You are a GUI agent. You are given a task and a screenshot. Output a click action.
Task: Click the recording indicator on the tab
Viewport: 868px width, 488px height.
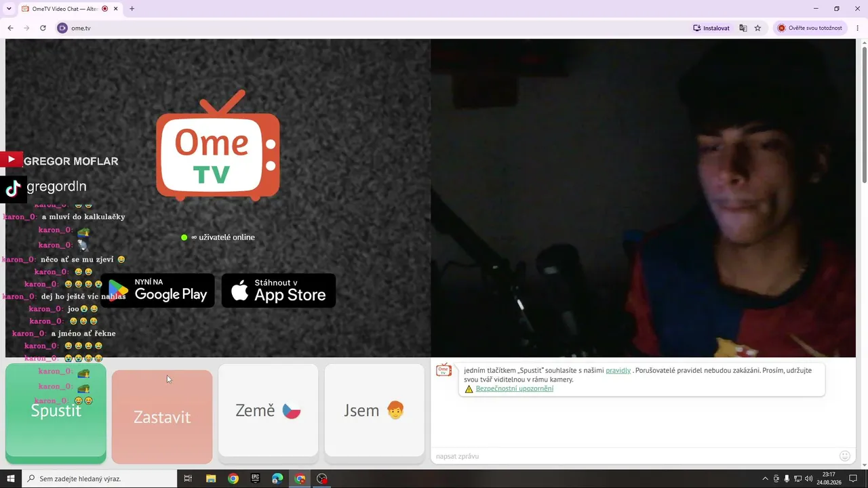point(104,9)
